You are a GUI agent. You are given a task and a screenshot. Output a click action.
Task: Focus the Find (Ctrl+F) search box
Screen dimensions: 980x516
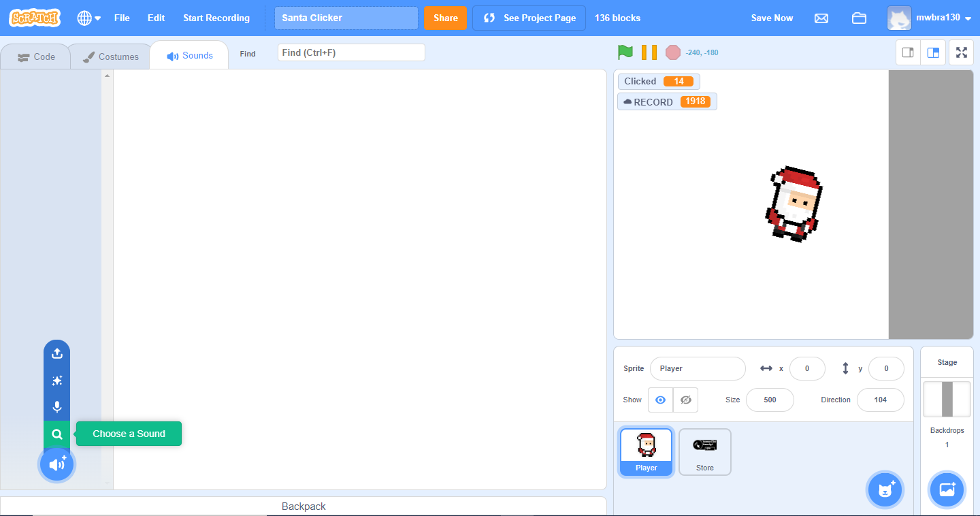coord(351,52)
